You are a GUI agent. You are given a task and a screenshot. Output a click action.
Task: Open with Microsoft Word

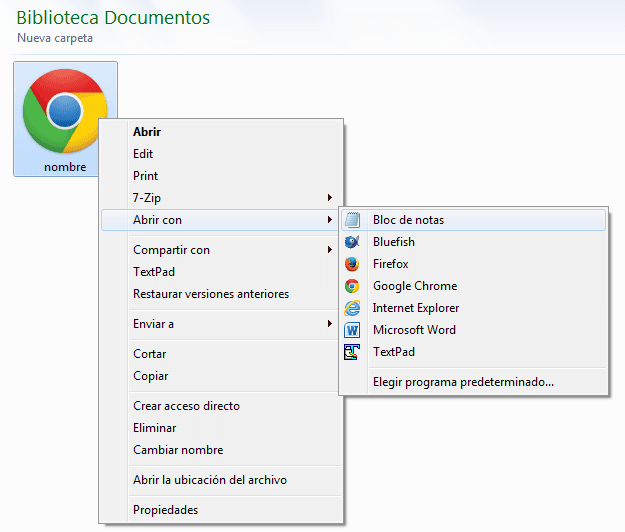(474, 330)
